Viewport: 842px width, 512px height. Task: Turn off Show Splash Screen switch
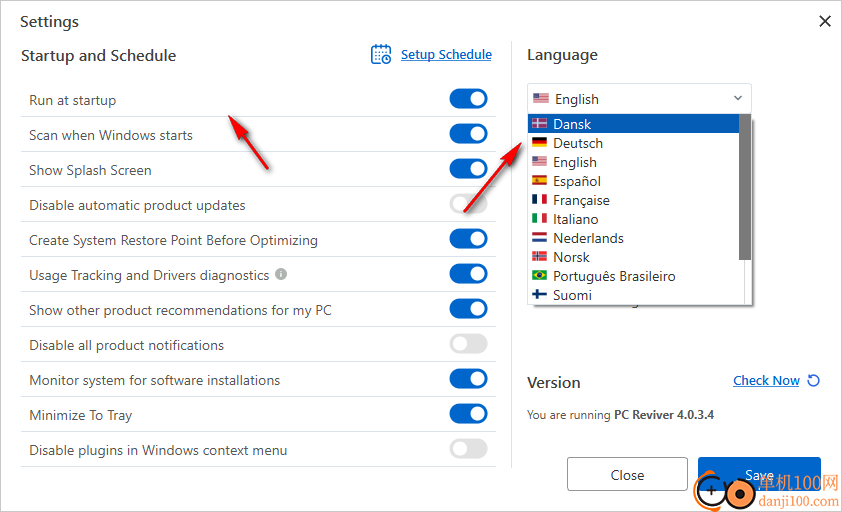pos(468,169)
